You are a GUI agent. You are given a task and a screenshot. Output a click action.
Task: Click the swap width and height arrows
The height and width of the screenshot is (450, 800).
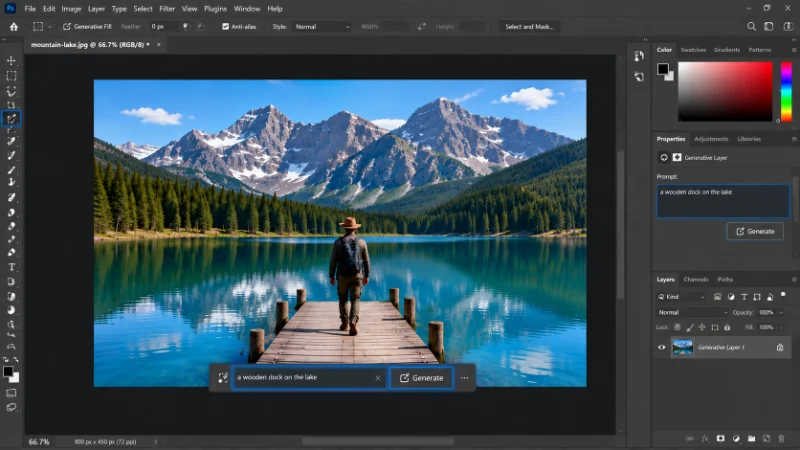pyautogui.click(x=421, y=27)
